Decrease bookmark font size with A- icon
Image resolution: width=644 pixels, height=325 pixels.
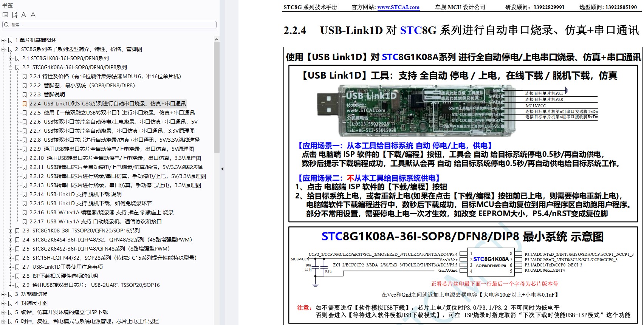33,15
